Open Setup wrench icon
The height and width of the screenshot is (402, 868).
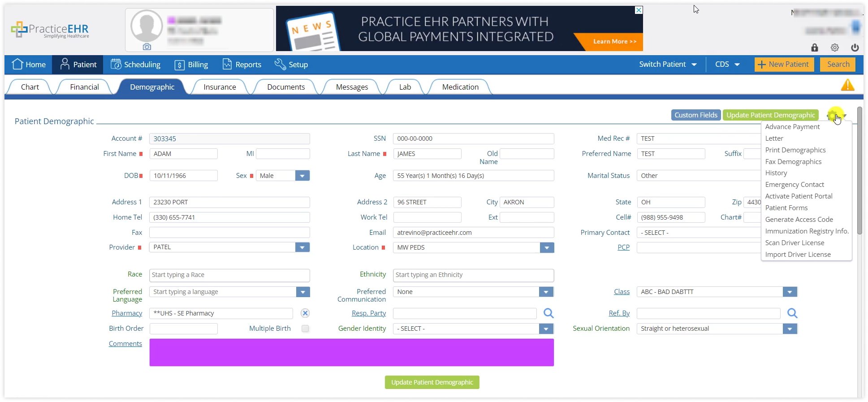point(280,64)
